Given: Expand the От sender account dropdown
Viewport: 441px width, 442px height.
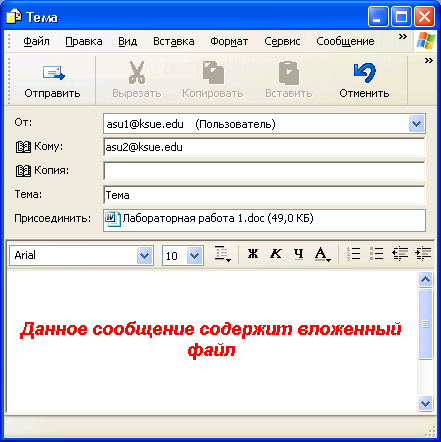Looking at the screenshot, I should pyautogui.click(x=416, y=124).
